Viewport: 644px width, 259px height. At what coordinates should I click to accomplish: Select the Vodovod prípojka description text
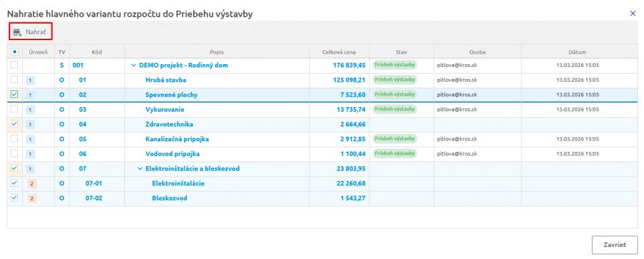[x=173, y=154]
